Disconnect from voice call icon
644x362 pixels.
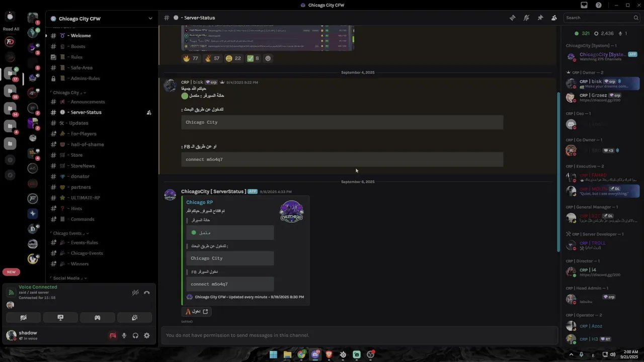click(147, 293)
